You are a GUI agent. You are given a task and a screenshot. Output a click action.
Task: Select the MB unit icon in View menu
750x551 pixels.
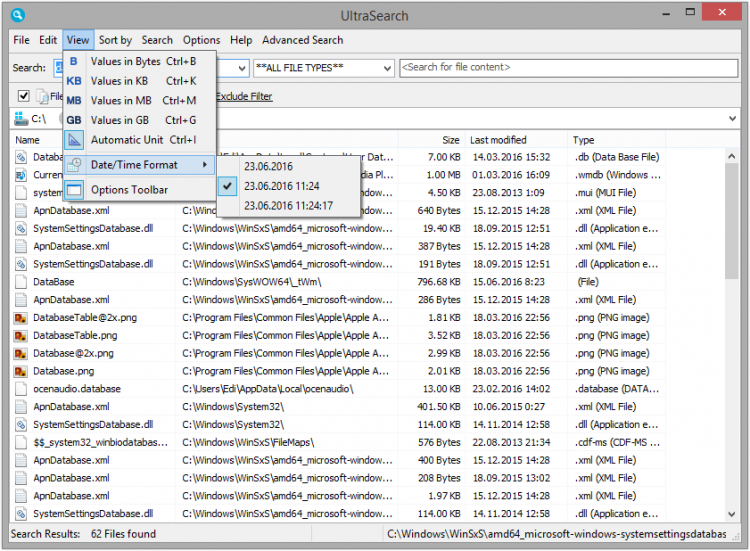click(x=74, y=100)
